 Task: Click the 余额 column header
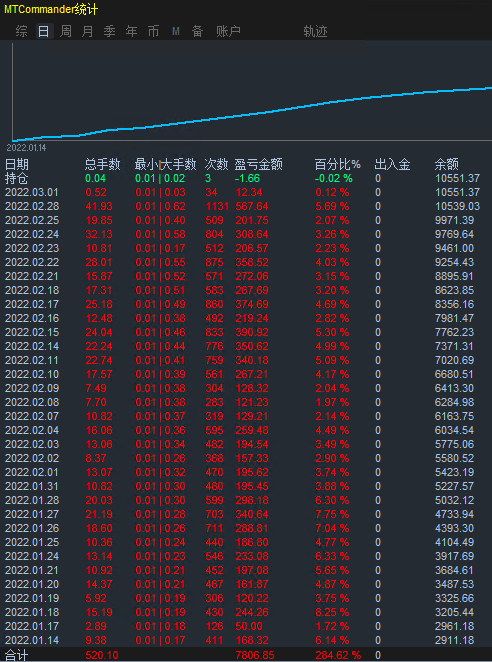(x=446, y=164)
